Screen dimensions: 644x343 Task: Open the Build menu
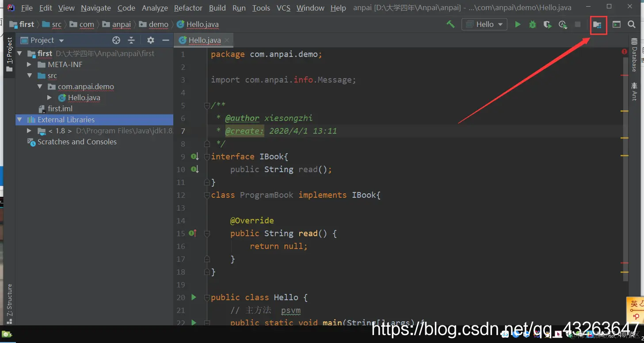(217, 8)
